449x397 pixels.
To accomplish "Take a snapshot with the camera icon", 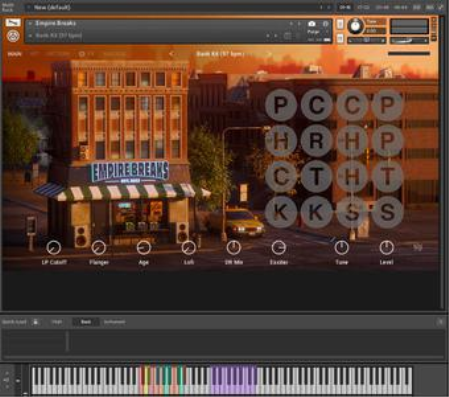I will pyautogui.click(x=312, y=24).
